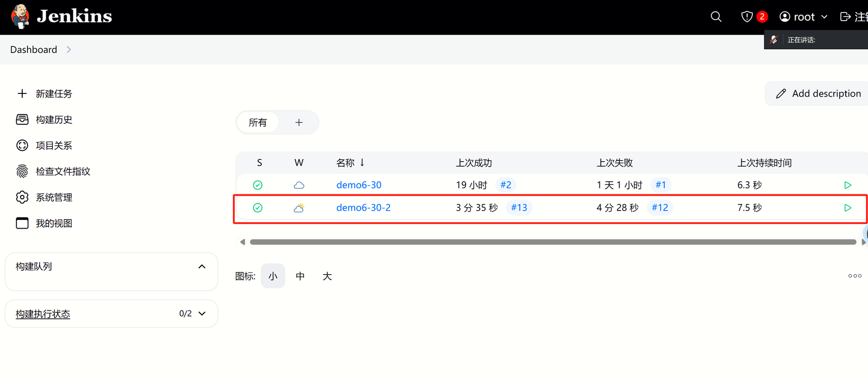The height and width of the screenshot is (380, 868).
Task: Open the Dashboard breadcrumb chevron
Action: 68,49
